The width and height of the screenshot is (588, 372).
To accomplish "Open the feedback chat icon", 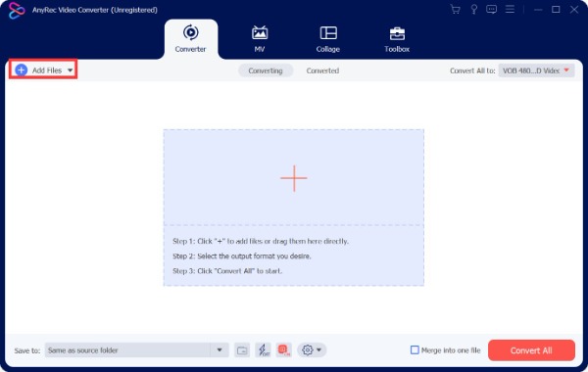I will [x=491, y=10].
